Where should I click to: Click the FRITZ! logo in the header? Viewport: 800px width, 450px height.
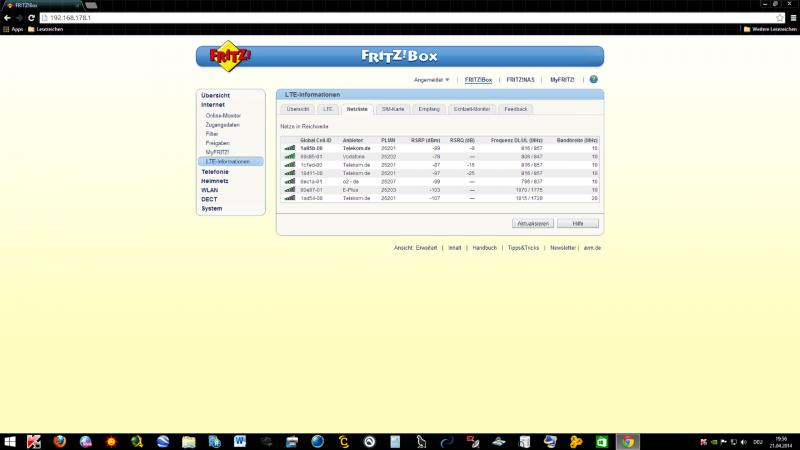point(230,56)
